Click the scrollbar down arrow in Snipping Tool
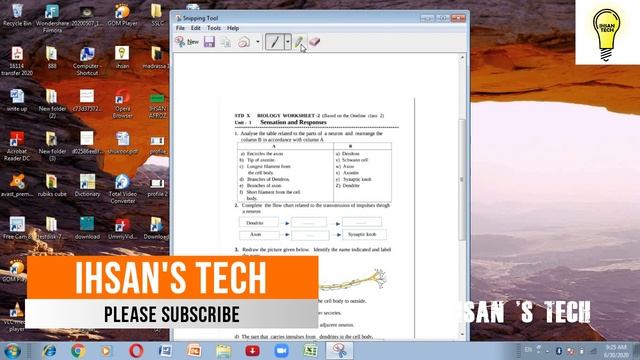The width and height of the screenshot is (640, 360). click(x=462, y=335)
